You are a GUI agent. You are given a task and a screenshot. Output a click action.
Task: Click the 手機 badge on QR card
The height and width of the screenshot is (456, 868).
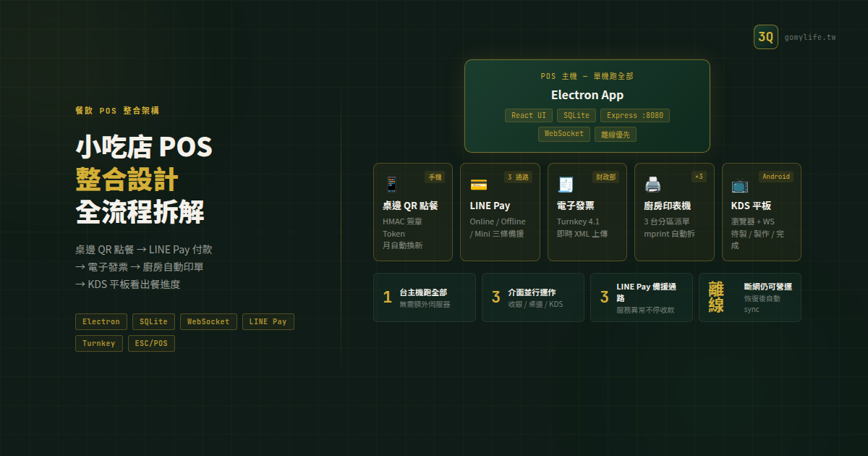click(435, 177)
